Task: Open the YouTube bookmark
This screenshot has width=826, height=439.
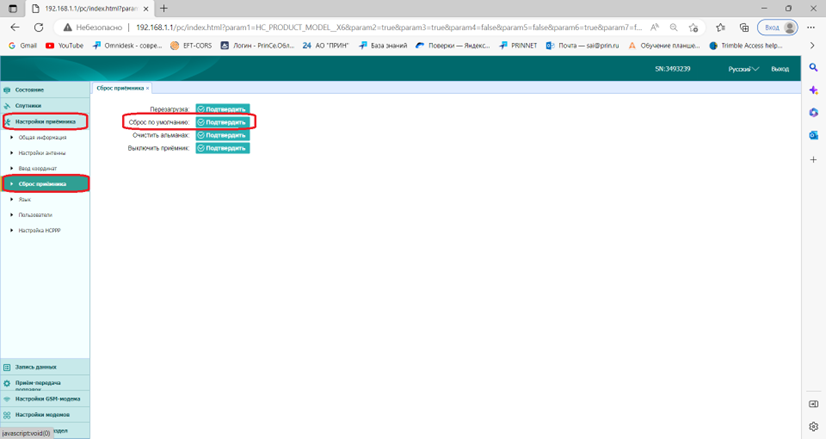Action: [65, 46]
